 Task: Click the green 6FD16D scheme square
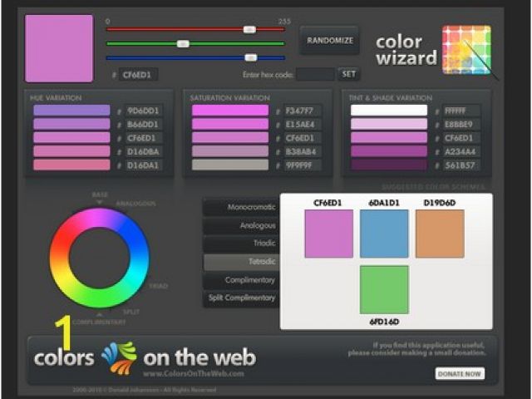click(384, 290)
